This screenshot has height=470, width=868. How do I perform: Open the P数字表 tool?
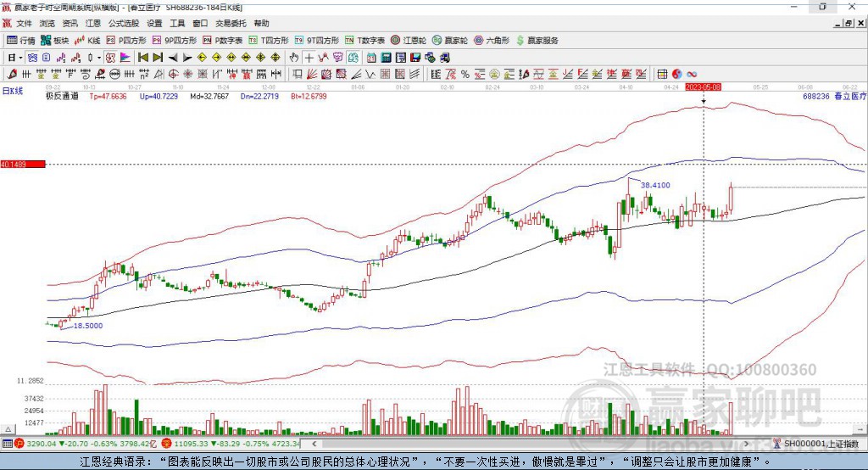click(223, 41)
